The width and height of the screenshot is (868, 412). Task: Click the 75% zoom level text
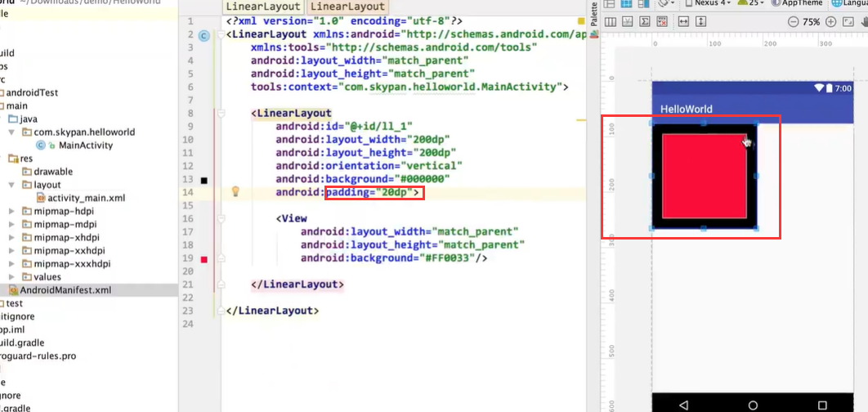[811, 22]
